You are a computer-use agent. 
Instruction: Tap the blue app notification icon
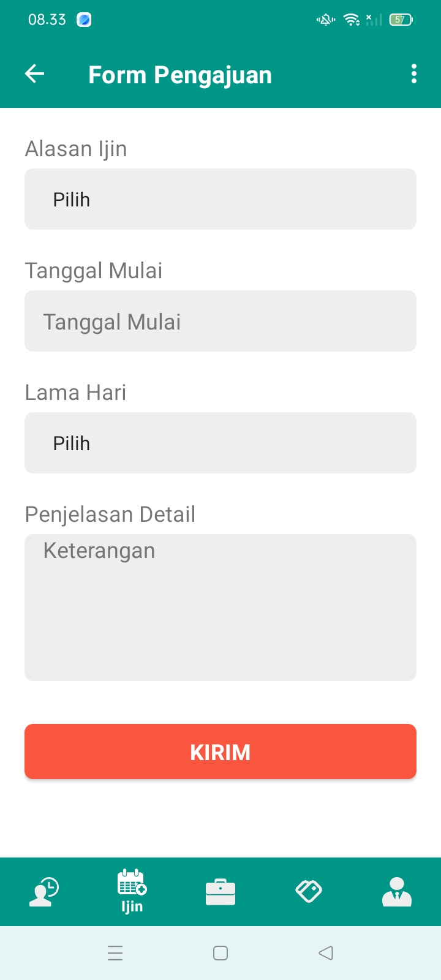coord(84,20)
